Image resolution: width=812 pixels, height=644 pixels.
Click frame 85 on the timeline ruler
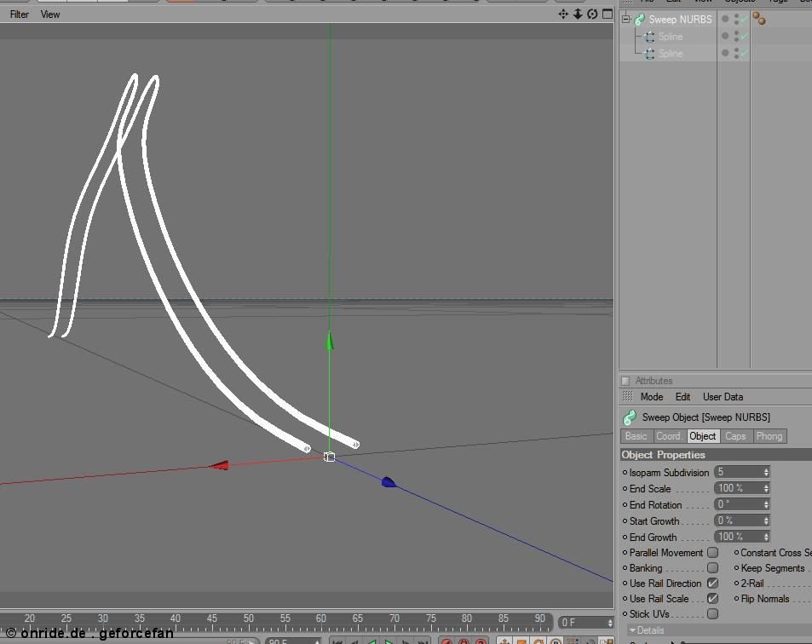[504, 618]
